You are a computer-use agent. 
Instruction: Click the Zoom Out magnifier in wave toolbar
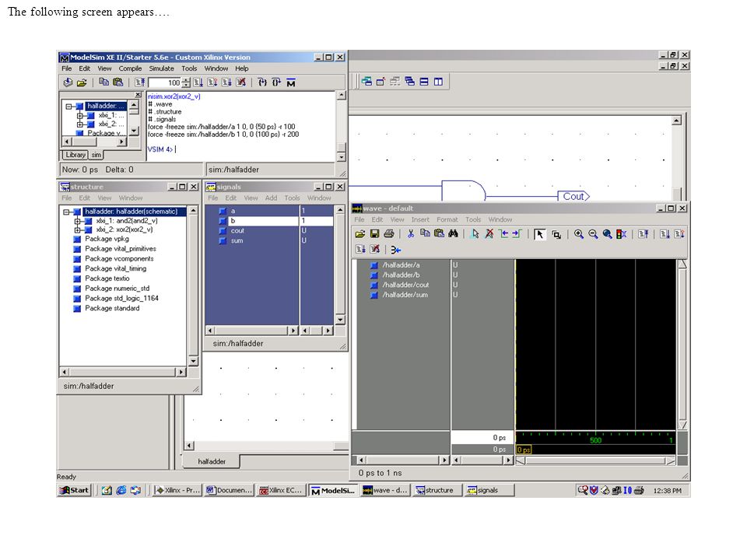593,234
